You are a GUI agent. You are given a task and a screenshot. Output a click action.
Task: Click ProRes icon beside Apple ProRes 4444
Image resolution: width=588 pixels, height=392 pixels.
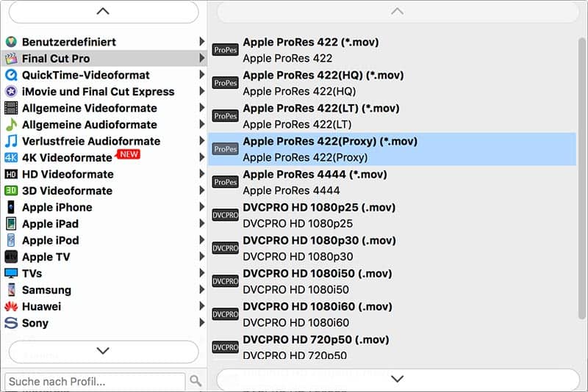click(x=225, y=182)
